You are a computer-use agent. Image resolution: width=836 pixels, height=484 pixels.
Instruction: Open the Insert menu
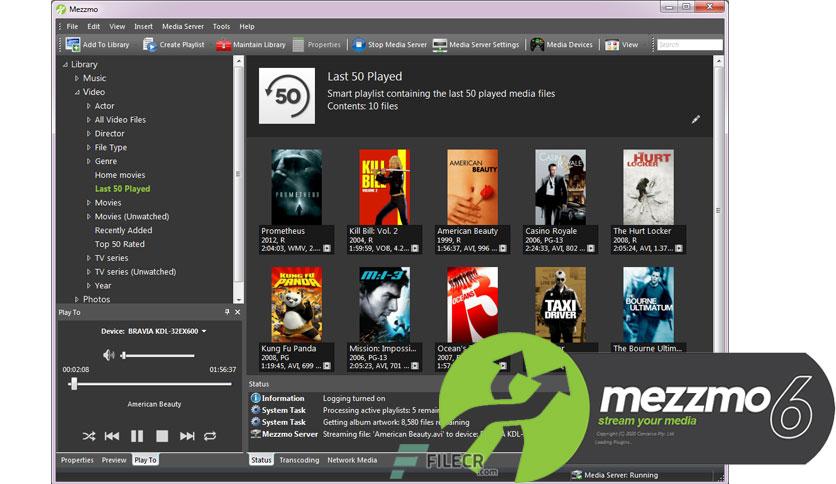143,26
